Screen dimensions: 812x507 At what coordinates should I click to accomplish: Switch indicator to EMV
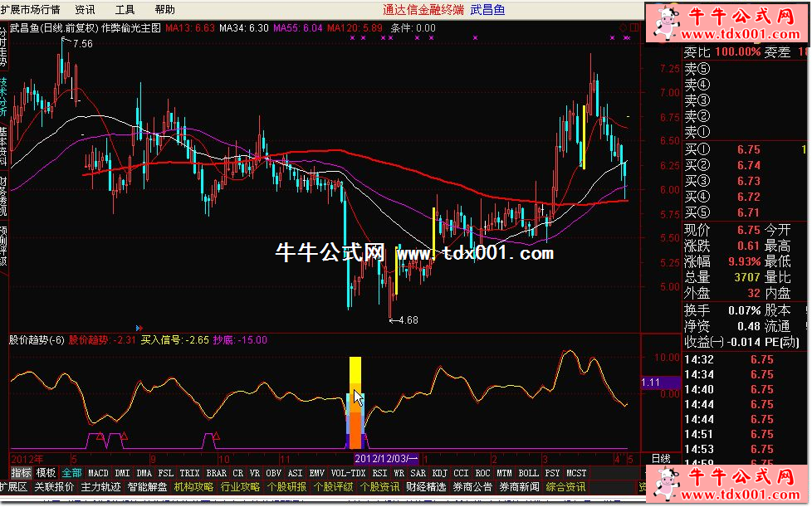coord(317,473)
